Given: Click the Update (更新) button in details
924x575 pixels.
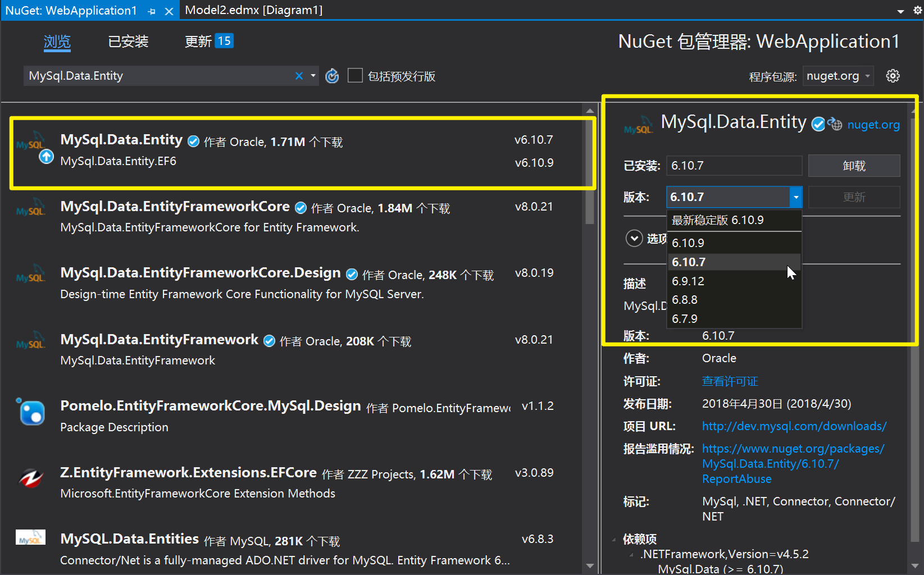Looking at the screenshot, I should coord(854,197).
